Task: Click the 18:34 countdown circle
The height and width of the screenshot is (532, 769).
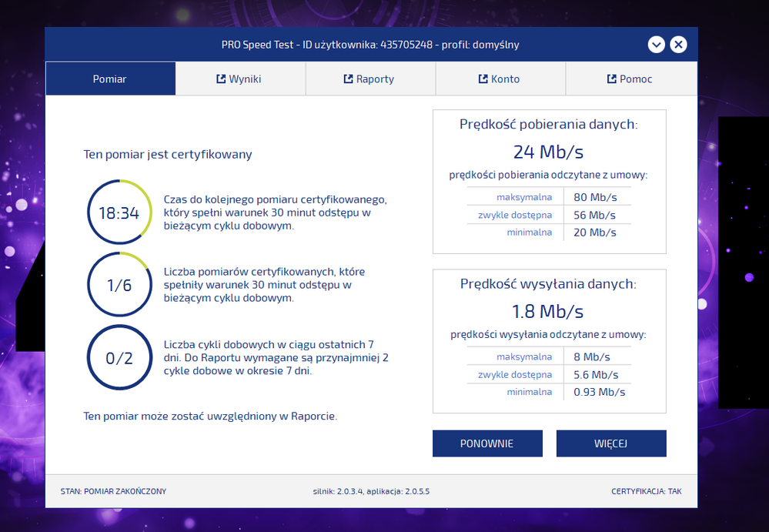Action: tap(119, 213)
